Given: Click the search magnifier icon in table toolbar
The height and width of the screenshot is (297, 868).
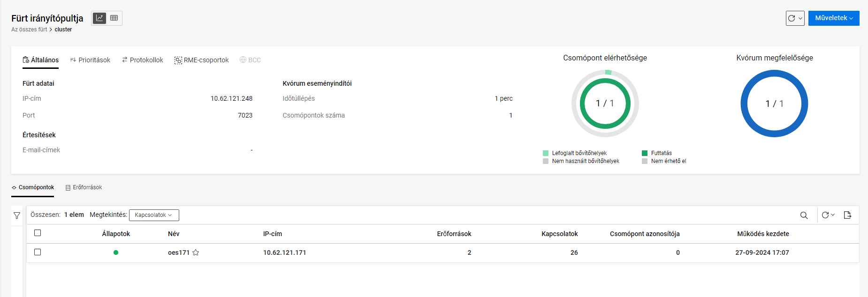Looking at the screenshot, I should coord(804,215).
